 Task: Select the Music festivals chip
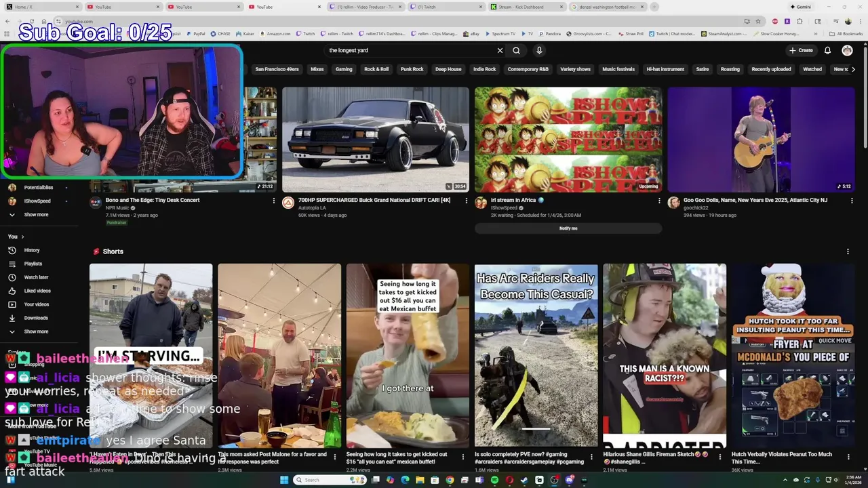[x=618, y=69]
